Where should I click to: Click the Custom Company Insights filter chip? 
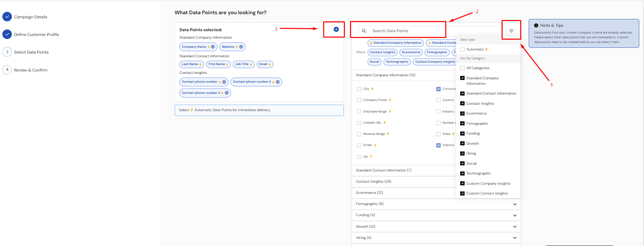pos(435,62)
